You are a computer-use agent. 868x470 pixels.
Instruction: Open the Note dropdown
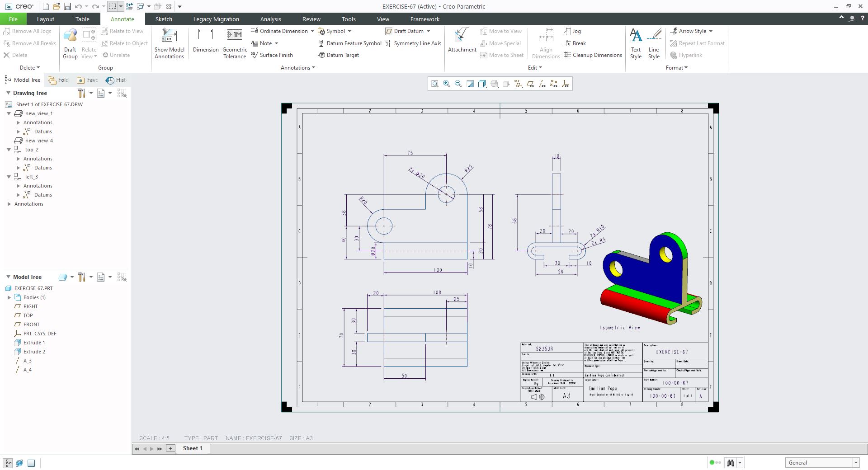tap(276, 43)
